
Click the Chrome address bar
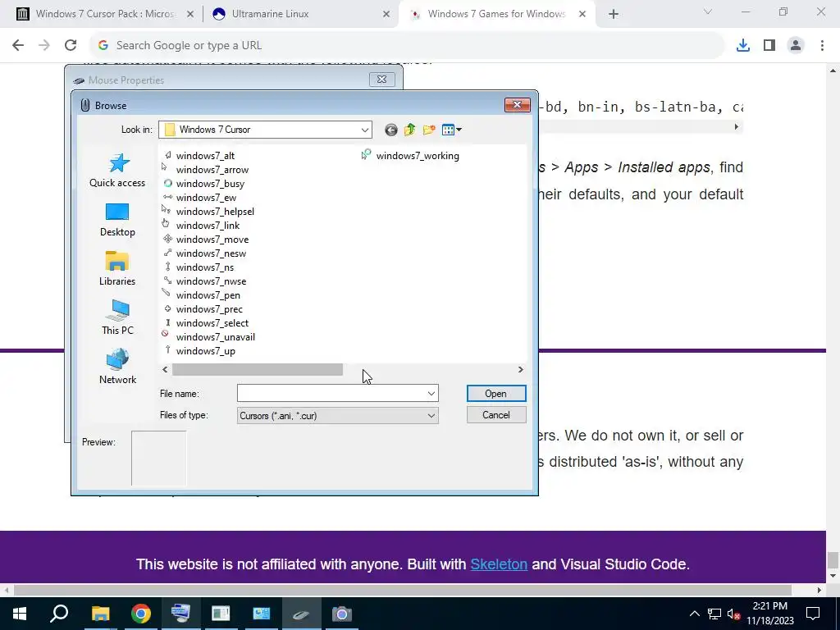click(x=407, y=46)
